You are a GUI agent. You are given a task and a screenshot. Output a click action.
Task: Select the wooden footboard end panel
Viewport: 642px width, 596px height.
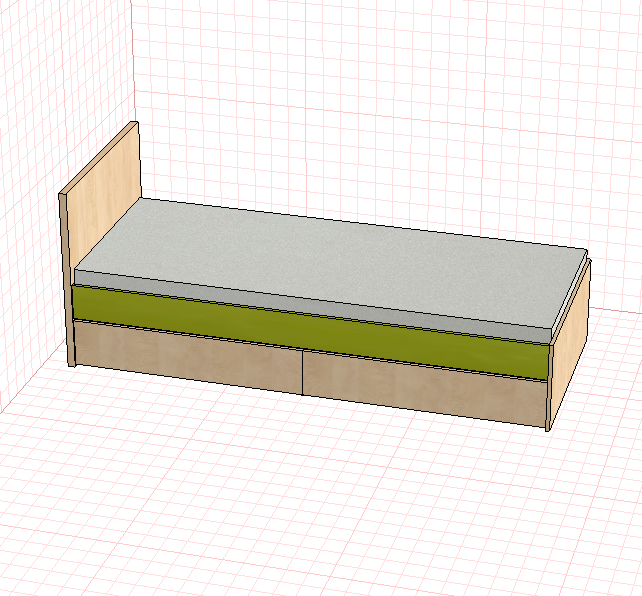[x=569, y=348]
